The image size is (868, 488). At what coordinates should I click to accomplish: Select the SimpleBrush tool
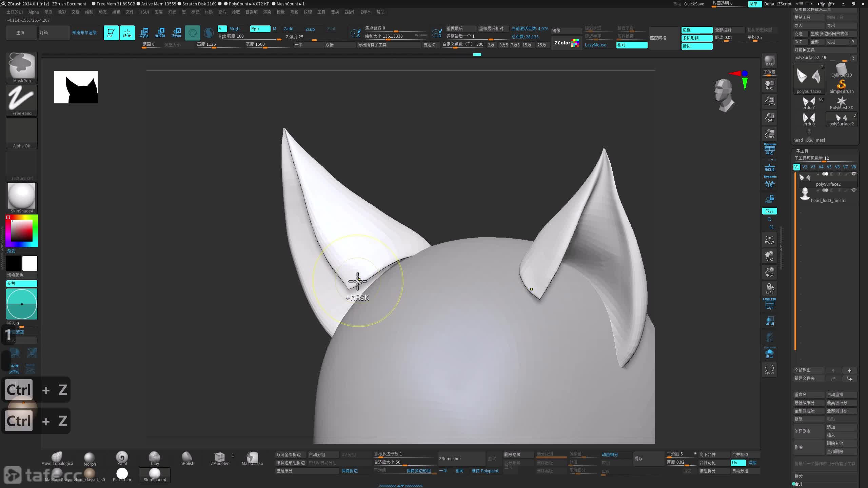click(x=842, y=86)
